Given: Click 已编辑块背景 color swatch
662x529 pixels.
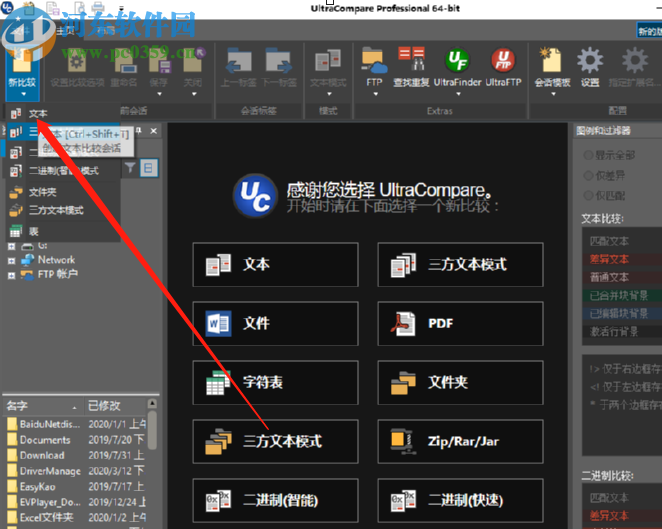Looking at the screenshot, I should 622,313.
